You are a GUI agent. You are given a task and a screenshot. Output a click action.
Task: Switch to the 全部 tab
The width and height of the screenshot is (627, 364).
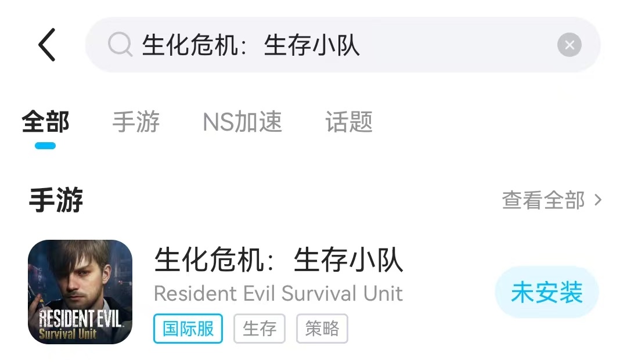[45, 121]
